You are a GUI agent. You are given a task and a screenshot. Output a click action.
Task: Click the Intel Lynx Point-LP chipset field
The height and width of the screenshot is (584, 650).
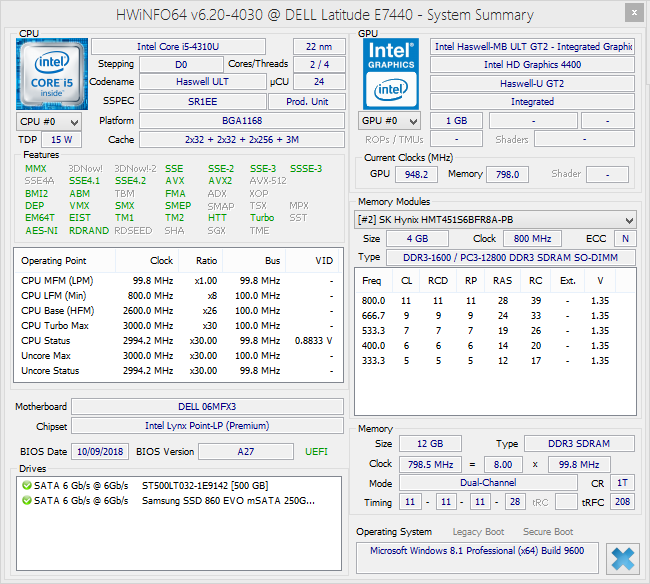point(206,427)
